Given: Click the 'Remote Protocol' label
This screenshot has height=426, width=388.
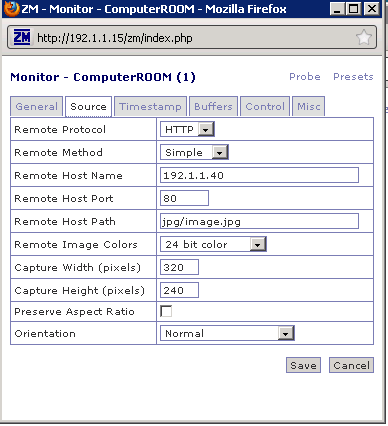Looking at the screenshot, I should point(60,129).
